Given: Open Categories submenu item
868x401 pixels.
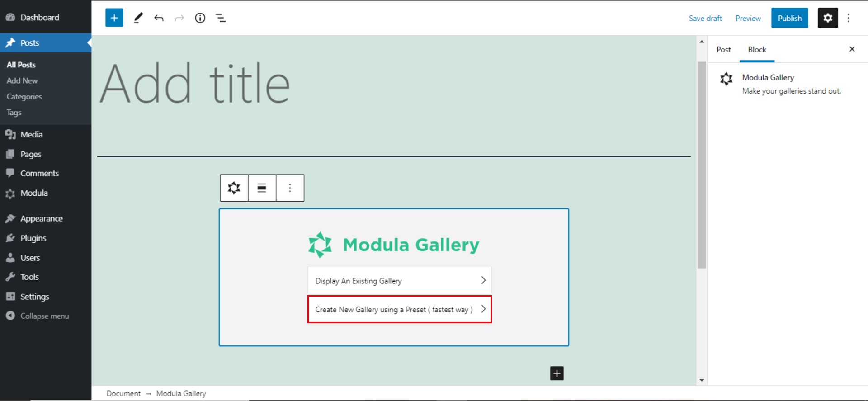Looking at the screenshot, I should (x=24, y=96).
